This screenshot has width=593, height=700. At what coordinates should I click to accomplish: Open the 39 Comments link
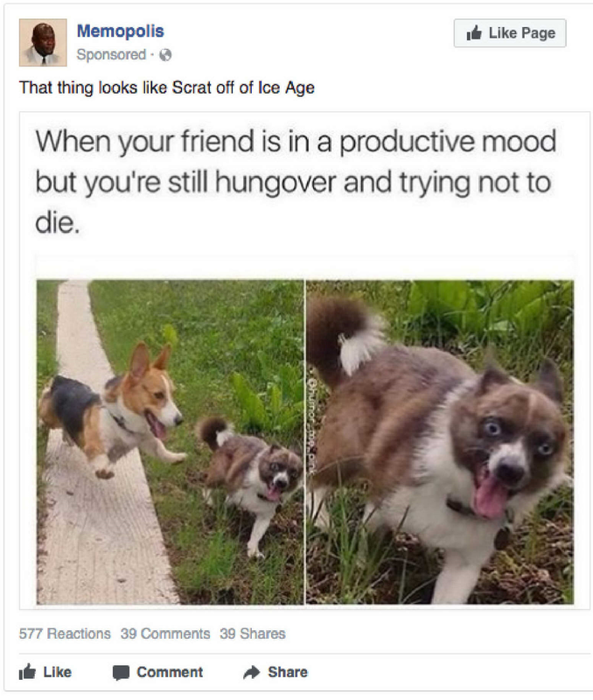[x=165, y=633]
